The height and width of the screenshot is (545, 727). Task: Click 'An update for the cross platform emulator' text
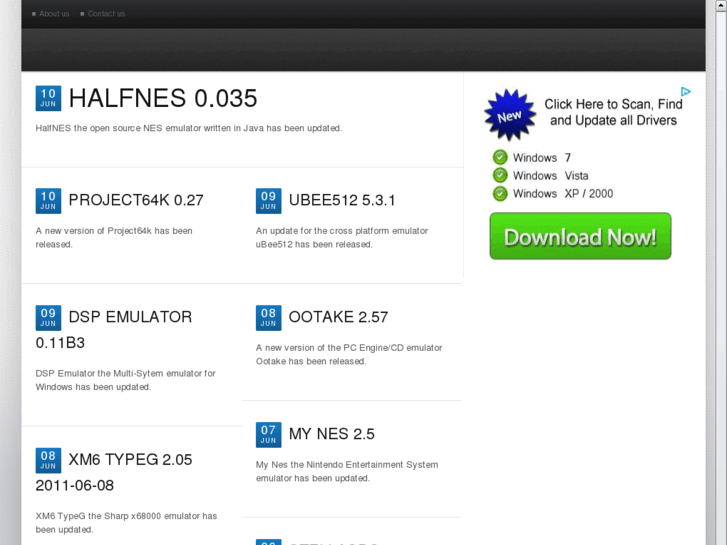[x=342, y=237]
